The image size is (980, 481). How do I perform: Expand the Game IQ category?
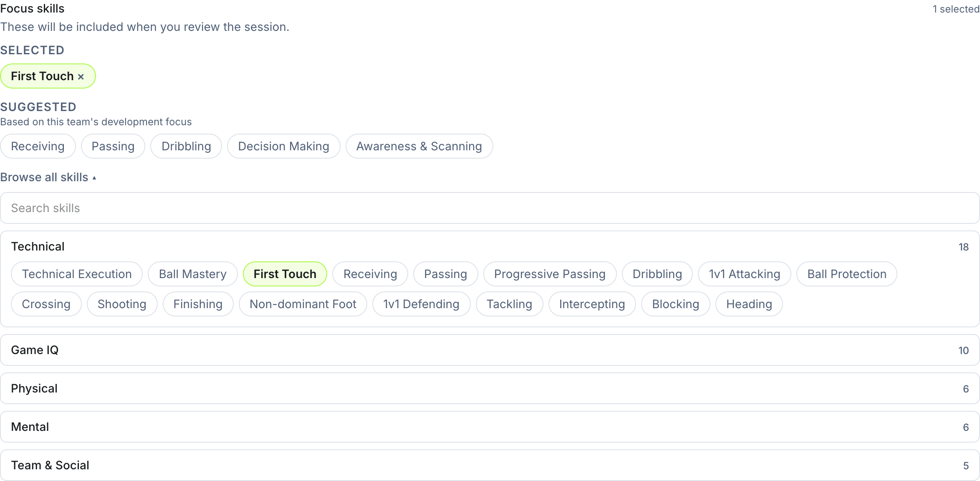[x=490, y=350]
